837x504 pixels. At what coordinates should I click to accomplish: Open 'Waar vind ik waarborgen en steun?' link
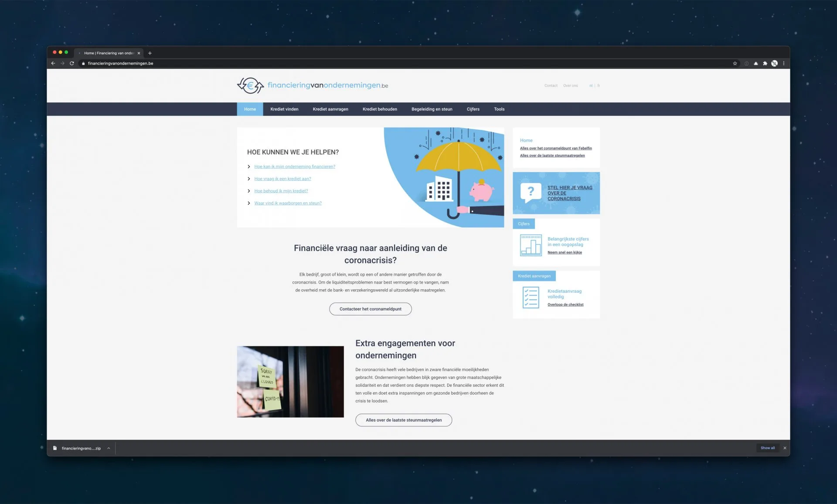tap(288, 203)
